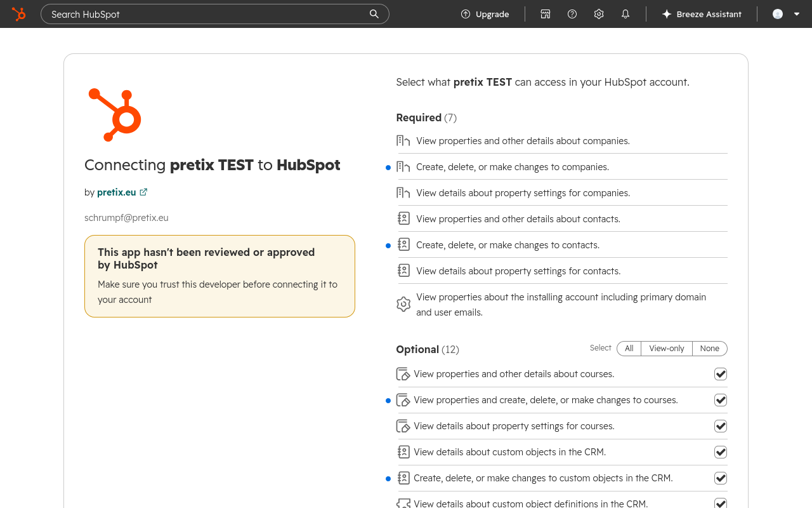Uncheck 'View details about custom object definitions'
The height and width of the screenshot is (508, 812).
pos(721,504)
